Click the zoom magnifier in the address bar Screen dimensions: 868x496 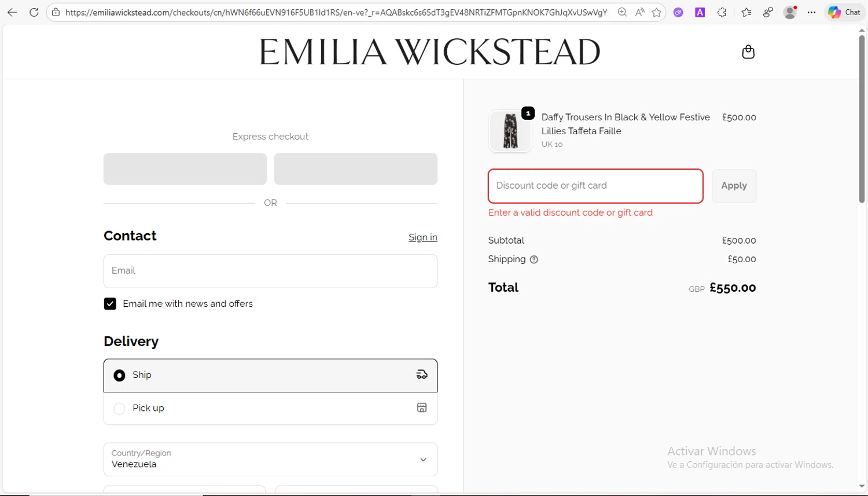[622, 12]
